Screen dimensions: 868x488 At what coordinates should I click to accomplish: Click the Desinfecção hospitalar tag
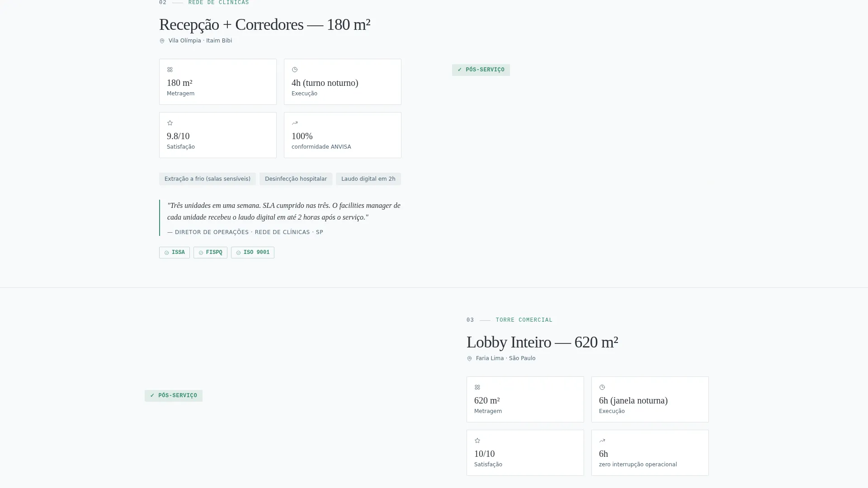click(296, 179)
